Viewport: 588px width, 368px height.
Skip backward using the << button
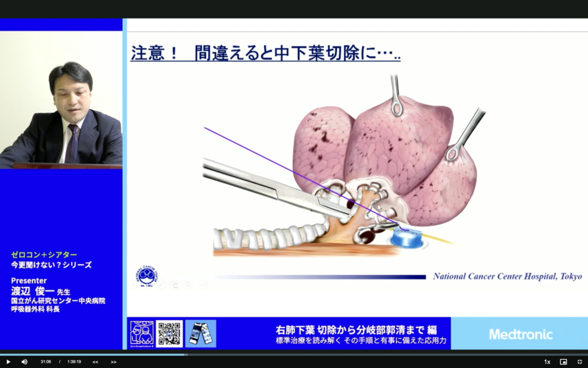coord(95,362)
